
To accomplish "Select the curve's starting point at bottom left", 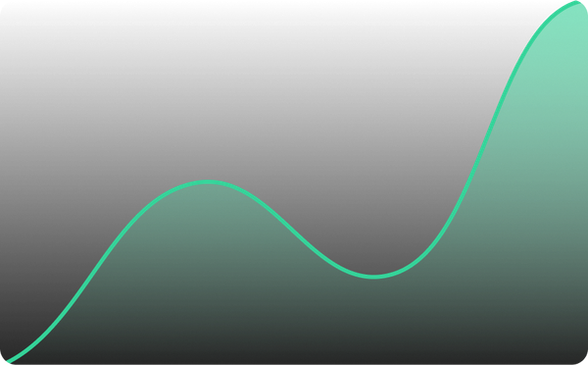I will (8, 361).
